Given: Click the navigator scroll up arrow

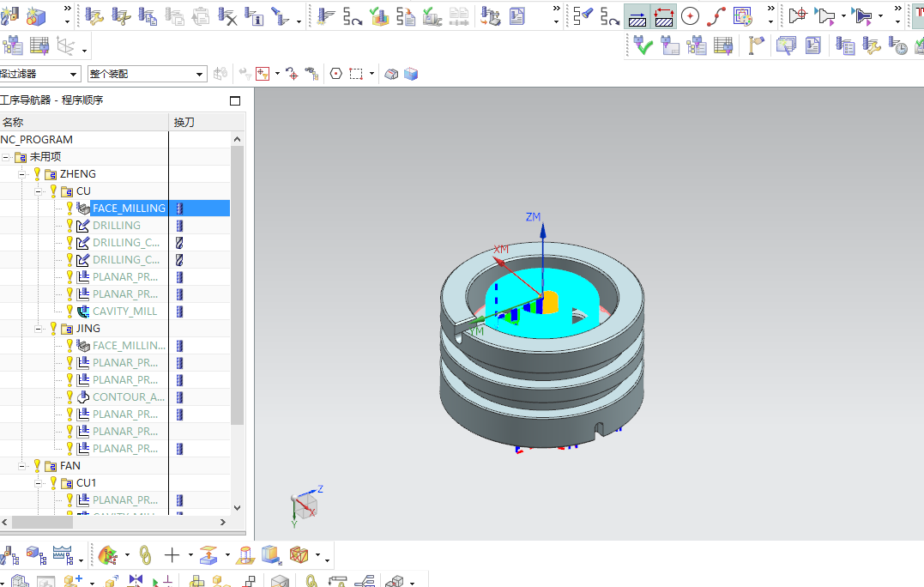Looking at the screenshot, I should [237, 139].
